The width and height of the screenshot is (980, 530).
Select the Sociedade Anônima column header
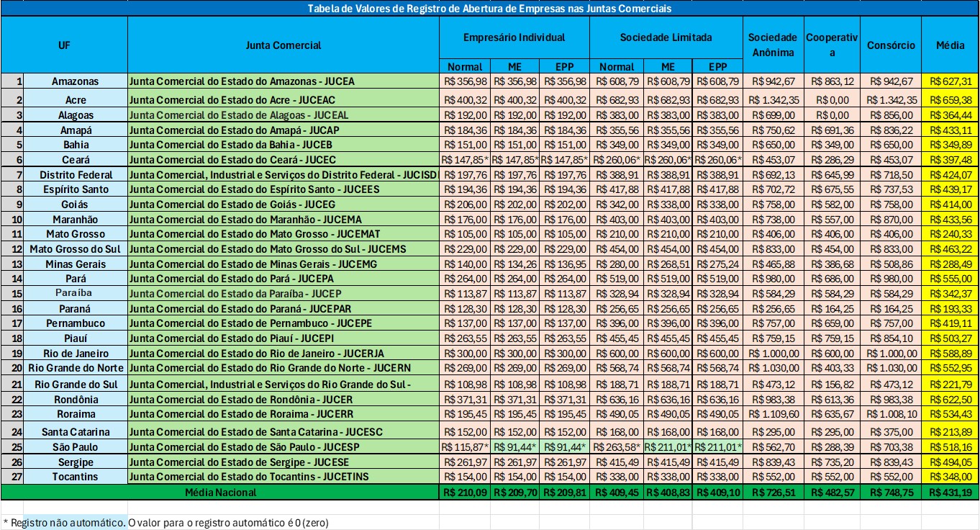tap(772, 45)
